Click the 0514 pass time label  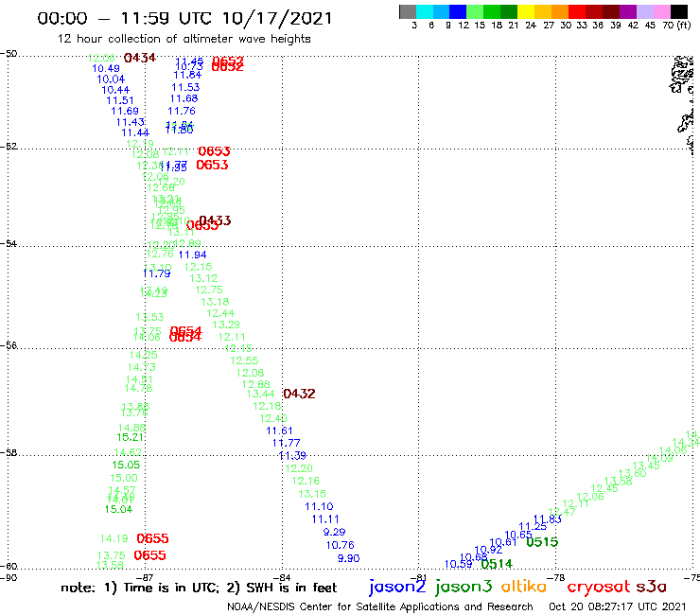(497, 564)
